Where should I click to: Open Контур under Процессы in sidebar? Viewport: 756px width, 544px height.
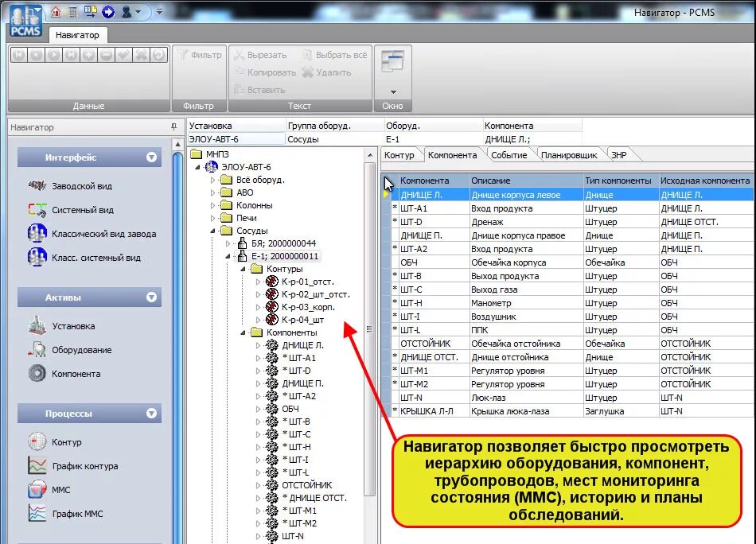55,442
